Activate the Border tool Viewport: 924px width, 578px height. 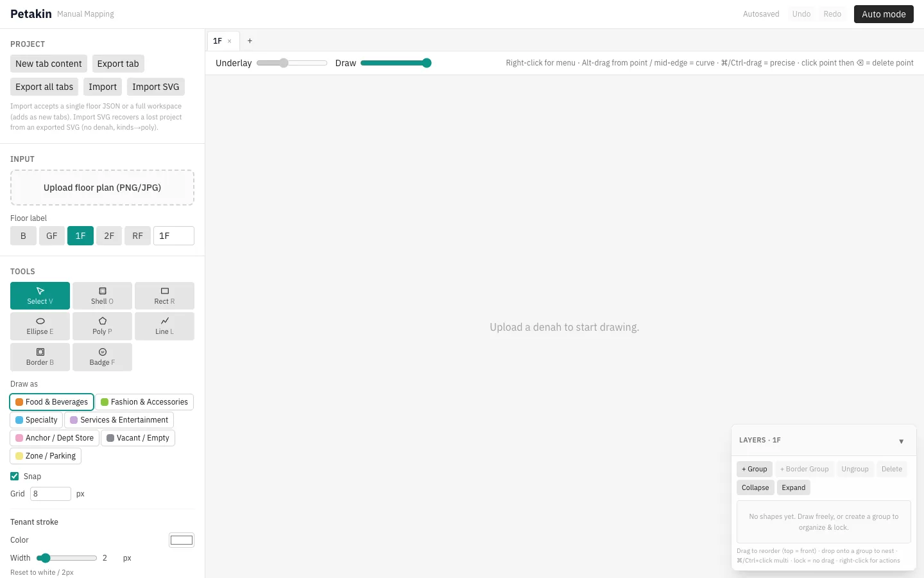(x=40, y=357)
